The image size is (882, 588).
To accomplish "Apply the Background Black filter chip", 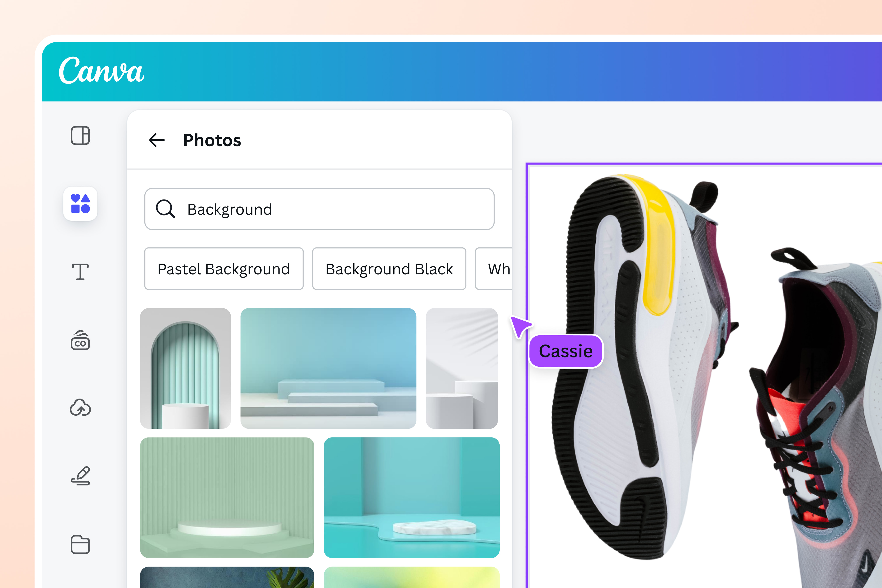I will point(389,268).
